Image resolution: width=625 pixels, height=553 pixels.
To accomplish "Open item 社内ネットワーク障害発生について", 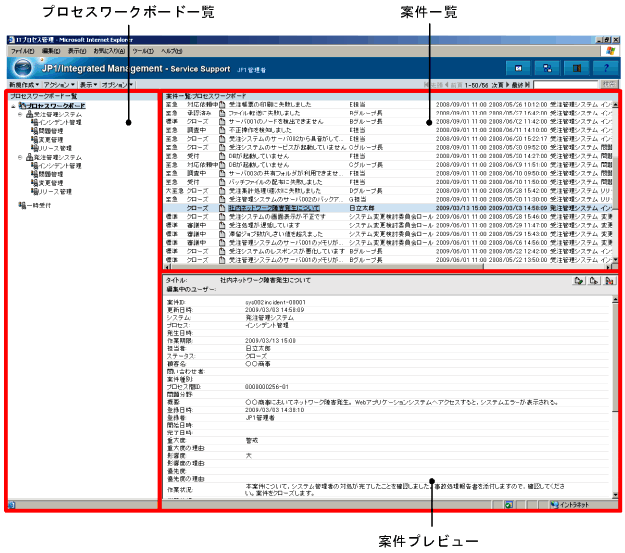I will 274,208.
